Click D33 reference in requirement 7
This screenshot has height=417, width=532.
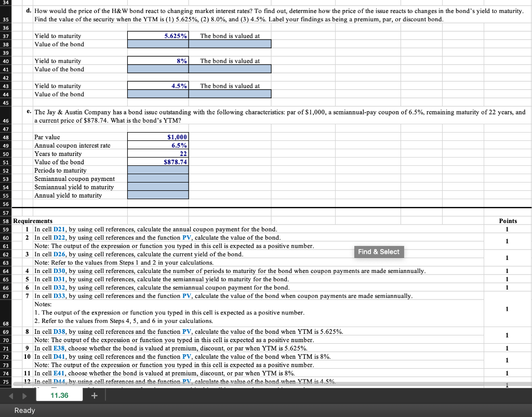point(59,296)
